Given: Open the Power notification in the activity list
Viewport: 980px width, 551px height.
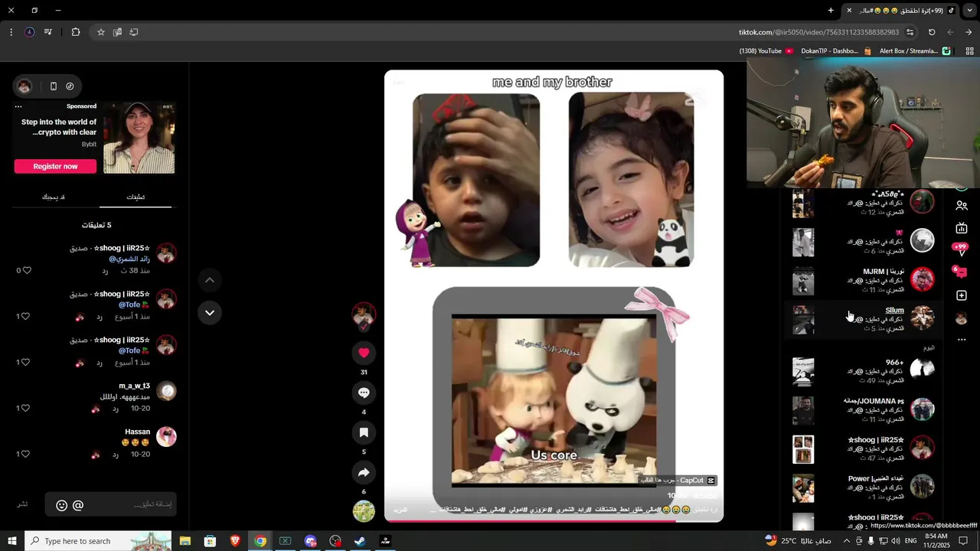Looking at the screenshot, I should click(x=863, y=487).
